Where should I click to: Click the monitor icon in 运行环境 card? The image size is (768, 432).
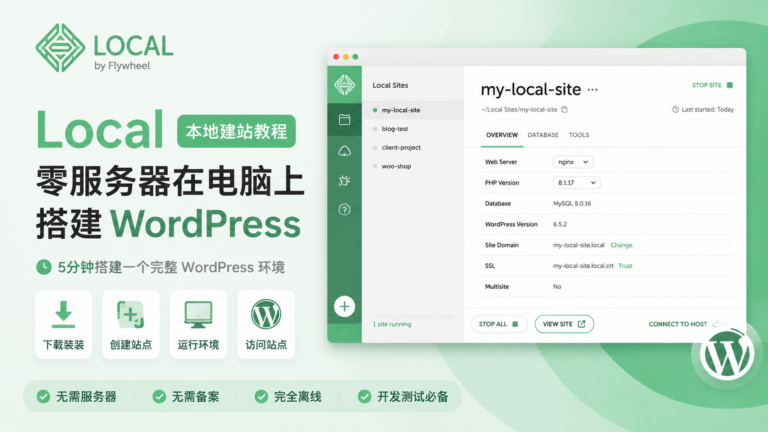pos(198,314)
